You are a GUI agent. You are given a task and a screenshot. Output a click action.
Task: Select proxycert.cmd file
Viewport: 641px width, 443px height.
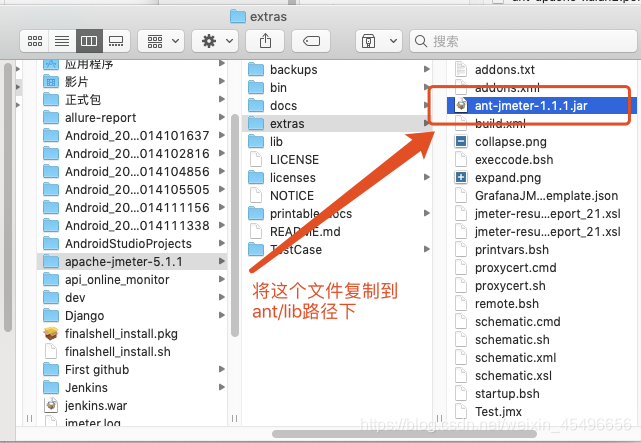coord(542,267)
